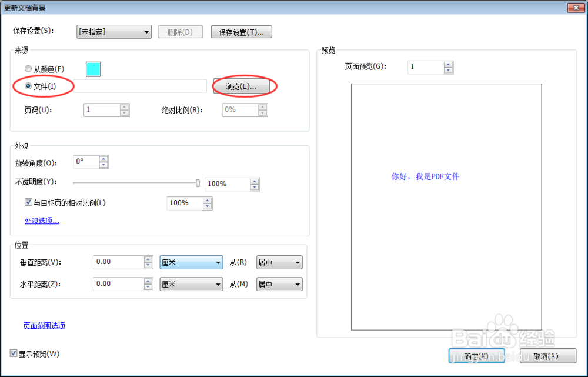Toggle the 显示预览(W) checkbox

pyautogui.click(x=14, y=353)
